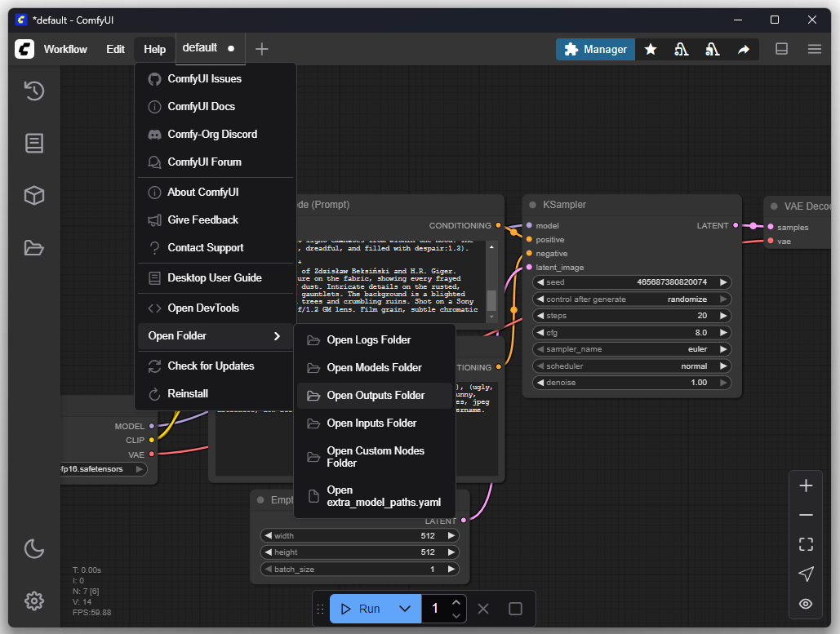Image resolution: width=840 pixels, height=634 pixels.
Task: Increment the batch count stepper
Action: [456, 602]
